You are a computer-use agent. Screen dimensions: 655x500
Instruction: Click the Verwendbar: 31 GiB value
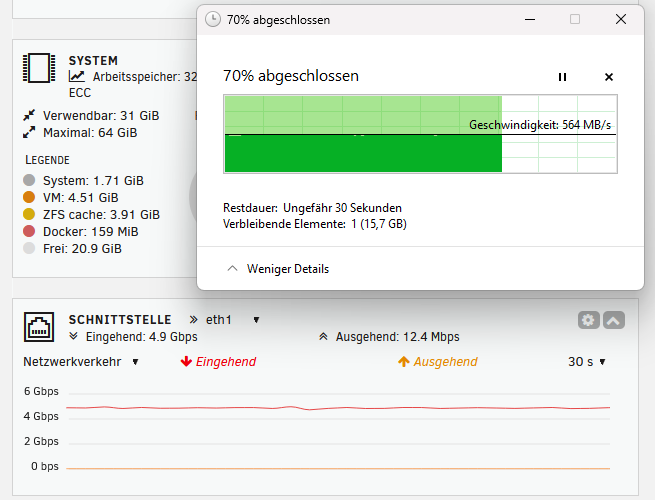coord(101,116)
